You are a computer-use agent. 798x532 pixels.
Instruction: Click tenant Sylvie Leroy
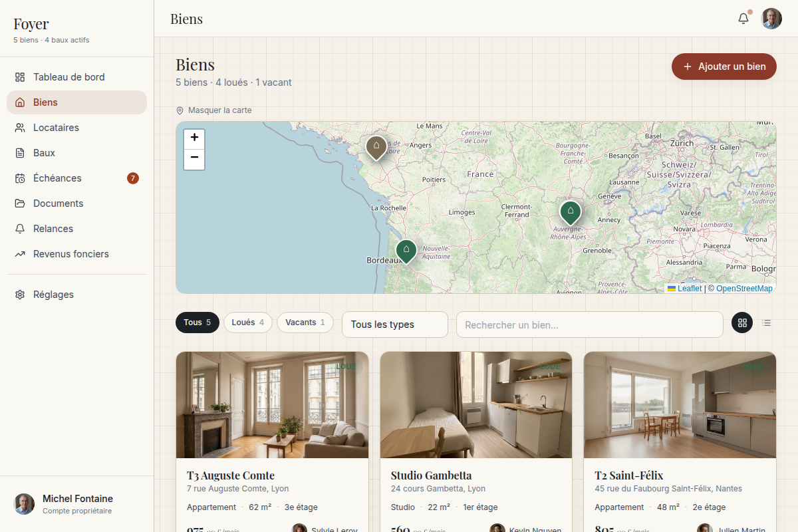(326, 531)
